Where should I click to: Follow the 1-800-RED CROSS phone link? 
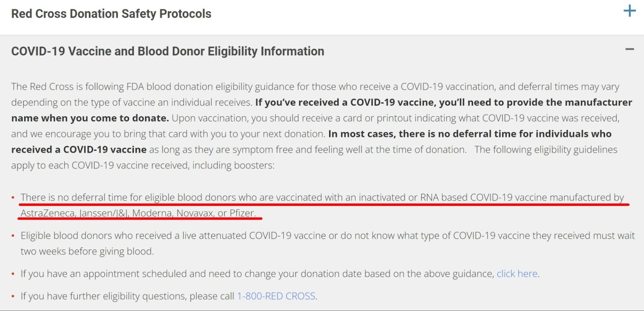tap(276, 296)
